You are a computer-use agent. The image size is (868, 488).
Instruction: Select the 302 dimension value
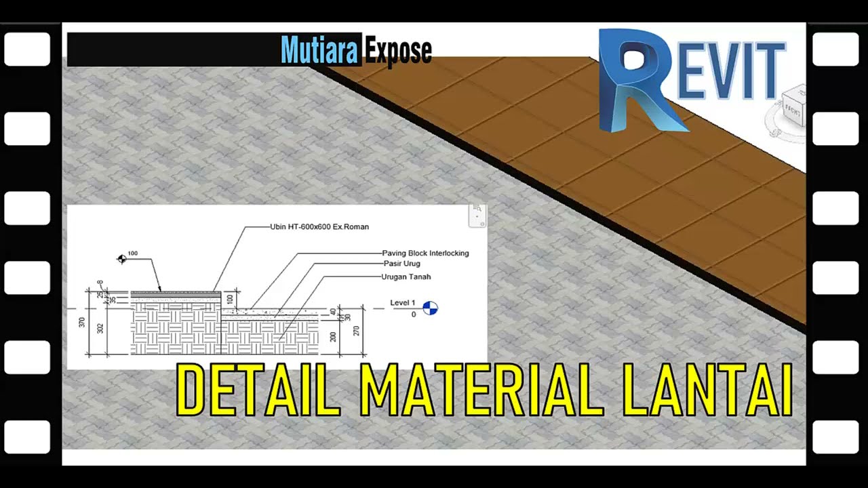(x=100, y=328)
